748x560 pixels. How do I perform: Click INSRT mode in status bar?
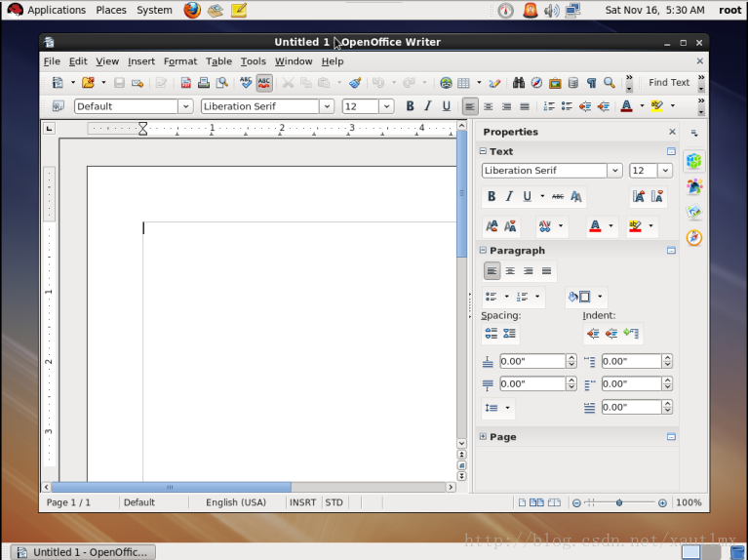[303, 502]
